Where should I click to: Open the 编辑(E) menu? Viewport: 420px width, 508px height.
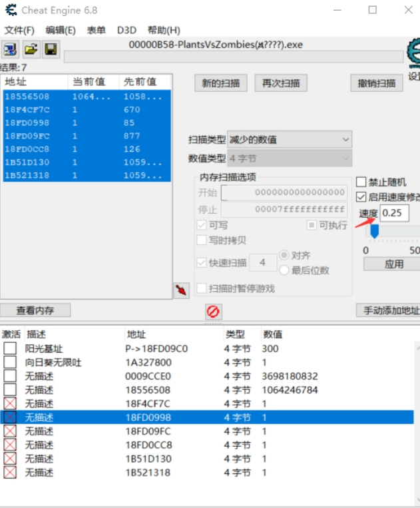click(61, 30)
